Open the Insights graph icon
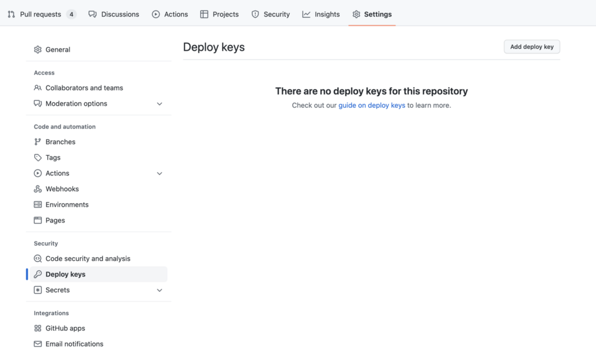The height and width of the screenshot is (364, 596). tap(306, 14)
